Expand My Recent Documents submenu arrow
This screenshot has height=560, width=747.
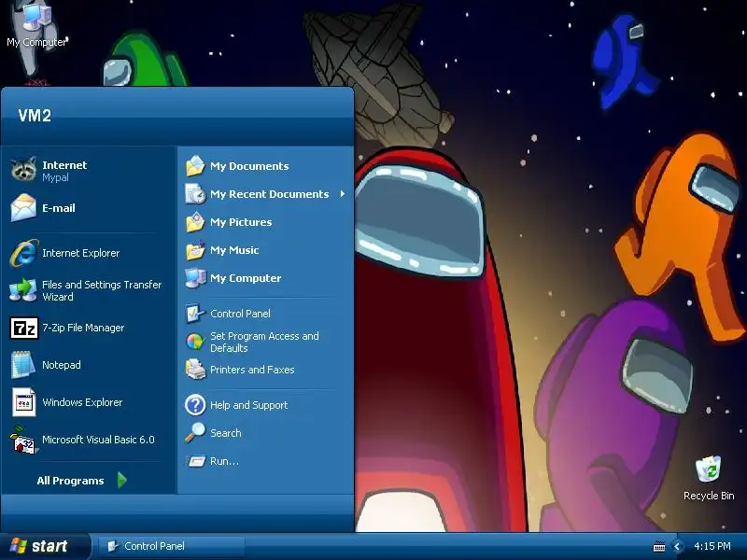point(342,194)
